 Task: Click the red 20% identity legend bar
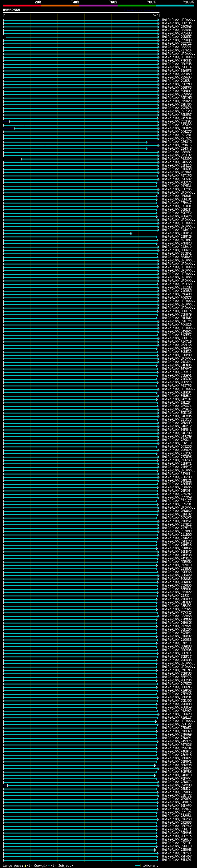click(22, 6)
